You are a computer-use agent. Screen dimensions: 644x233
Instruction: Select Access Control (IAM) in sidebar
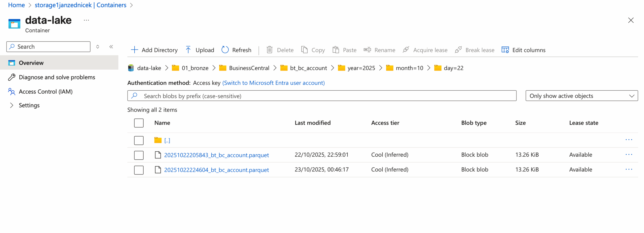[46, 91]
